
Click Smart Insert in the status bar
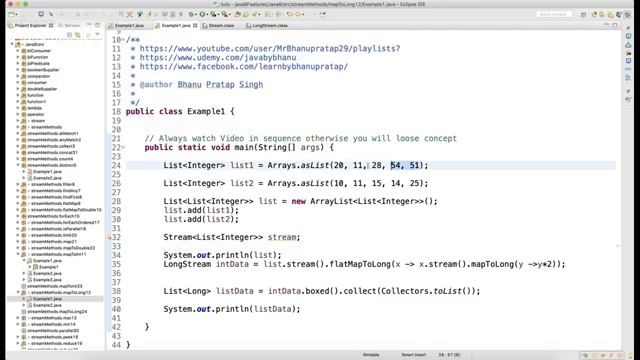click(x=413, y=355)
